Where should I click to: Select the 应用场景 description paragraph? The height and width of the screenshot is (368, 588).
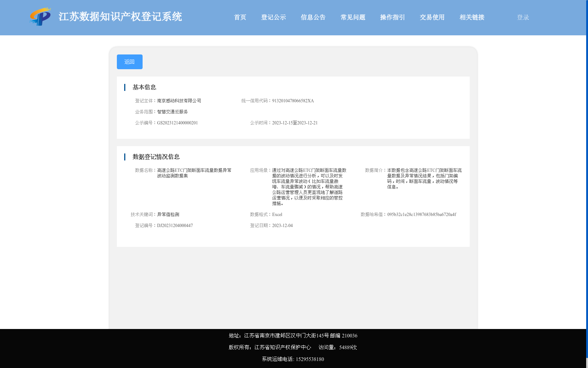(x=309, y=187)
